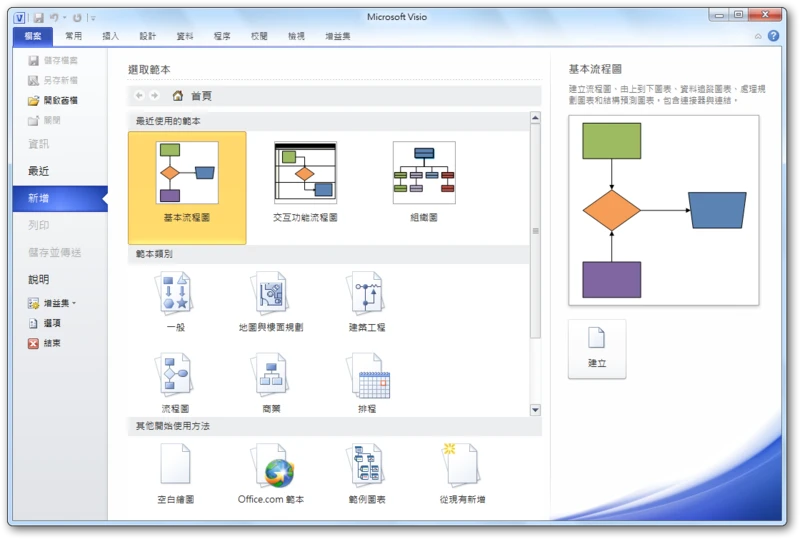
Task: Click 儲存檔案 in the sidebar
Action: click(x=53, y=60)
